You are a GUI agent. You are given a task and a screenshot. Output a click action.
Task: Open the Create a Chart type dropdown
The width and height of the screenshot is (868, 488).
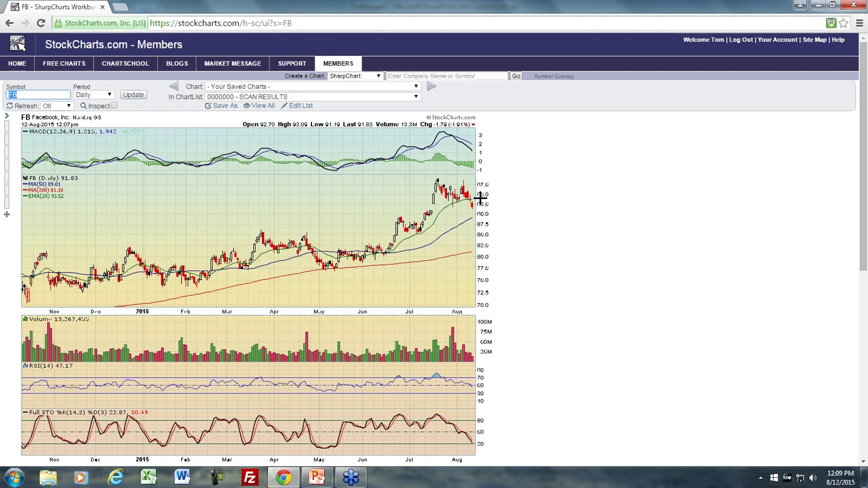355,76
